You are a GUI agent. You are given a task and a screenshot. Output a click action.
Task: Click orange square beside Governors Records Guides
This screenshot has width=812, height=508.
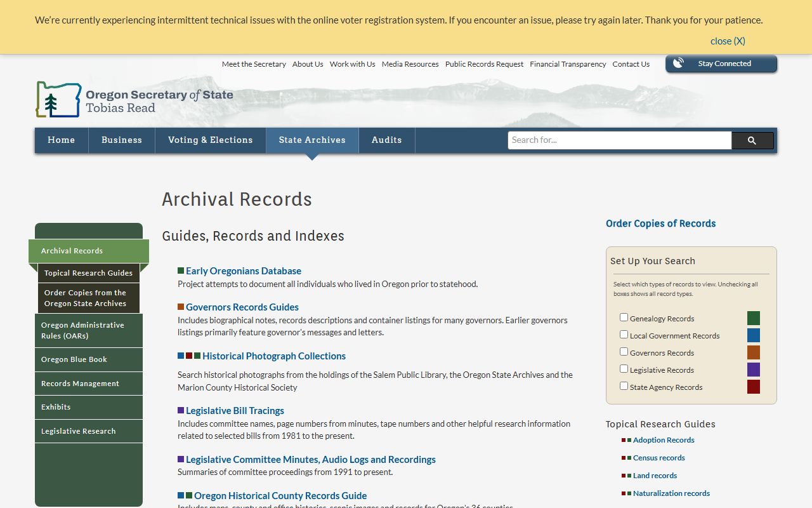point(181,307)
